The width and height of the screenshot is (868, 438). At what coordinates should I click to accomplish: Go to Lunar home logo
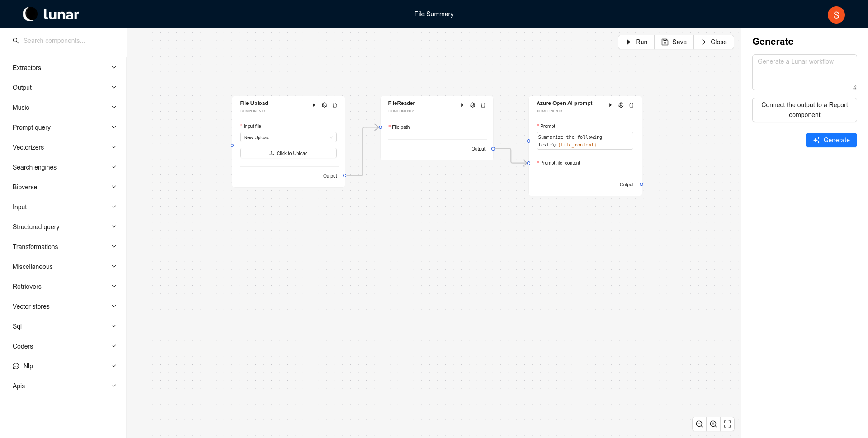[51, 14]
